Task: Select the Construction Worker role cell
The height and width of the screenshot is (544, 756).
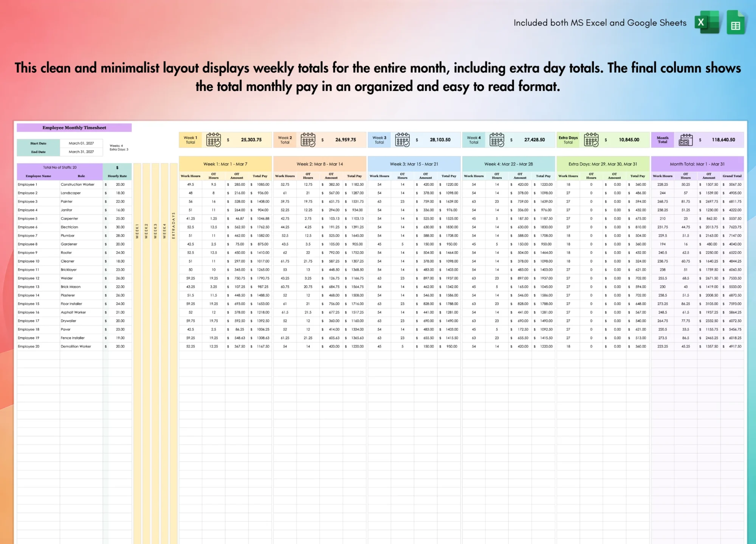Action: (x=81, y=184)
